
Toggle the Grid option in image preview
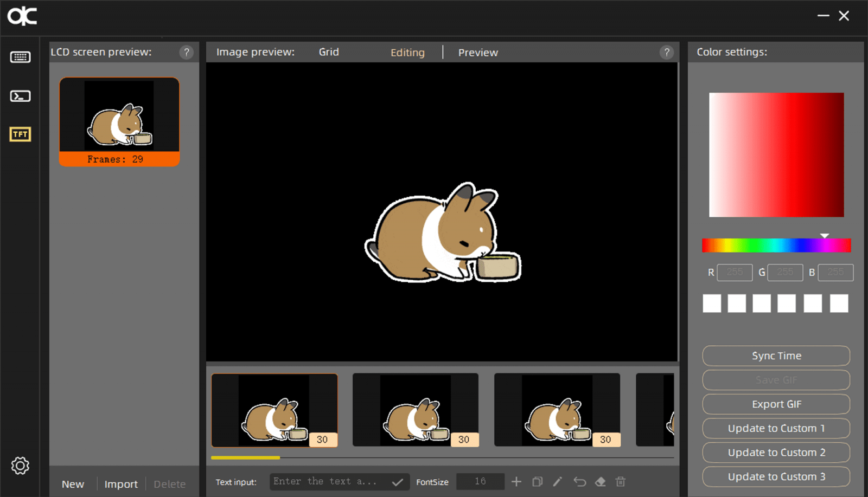tap(328, 52)
